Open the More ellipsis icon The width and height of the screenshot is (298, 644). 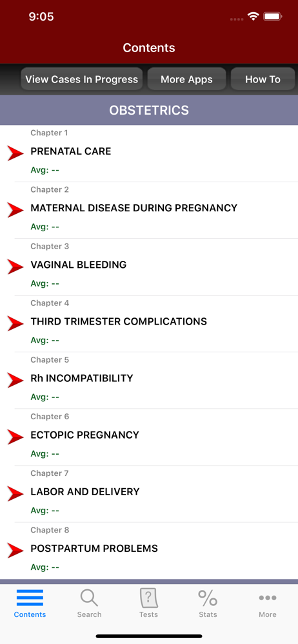tap(268, 598)
